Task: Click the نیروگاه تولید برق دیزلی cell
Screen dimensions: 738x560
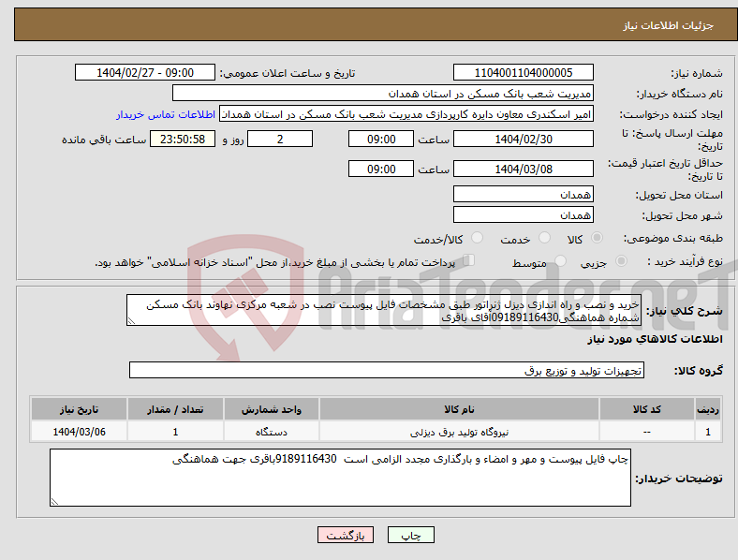Action: [459, 432]
